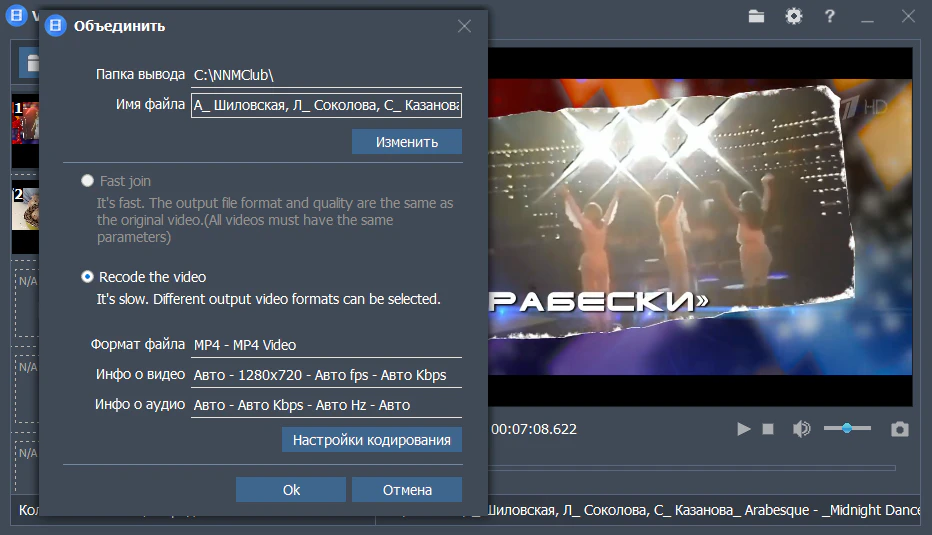Viewport: 932px width, 535px height.
Task: Close the Объединить dialog with X
Action: point(464,26)
